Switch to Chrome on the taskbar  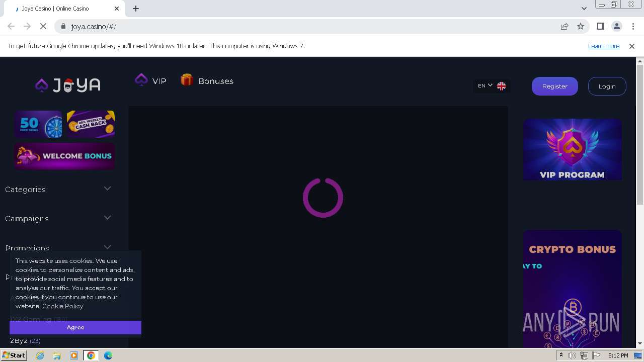point(91,355)
